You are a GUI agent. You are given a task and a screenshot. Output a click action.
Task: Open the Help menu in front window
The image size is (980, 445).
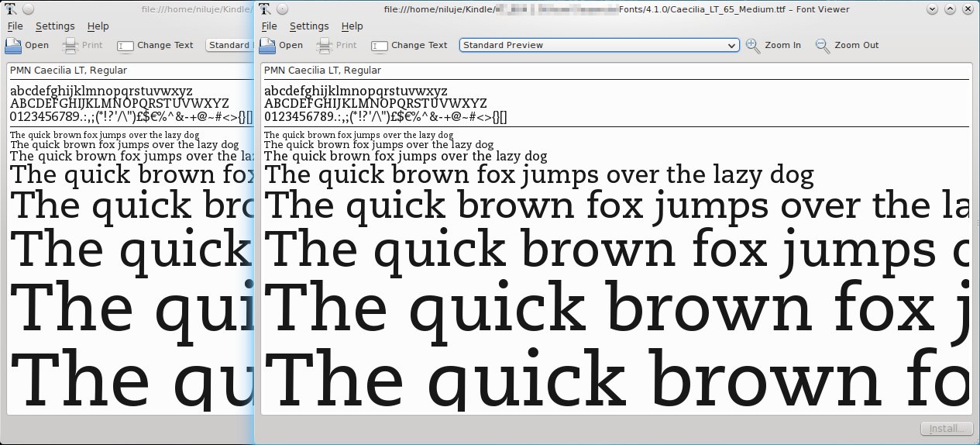[352, 26]
